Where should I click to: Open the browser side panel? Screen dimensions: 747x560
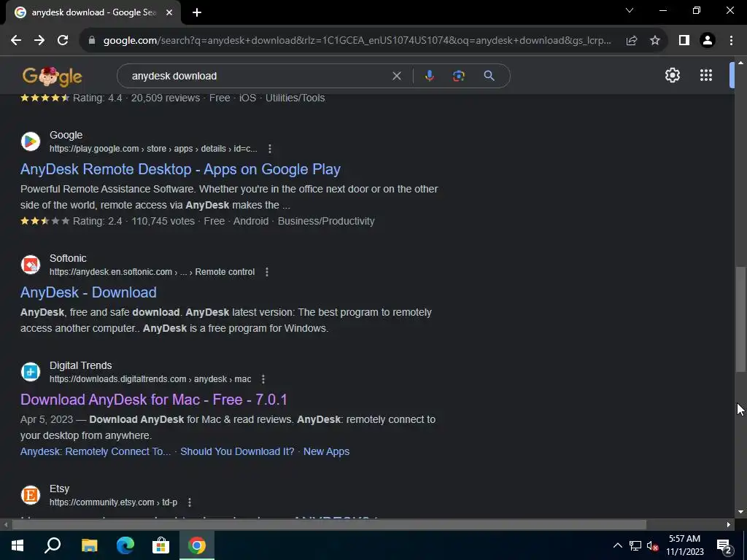[684, 41]
